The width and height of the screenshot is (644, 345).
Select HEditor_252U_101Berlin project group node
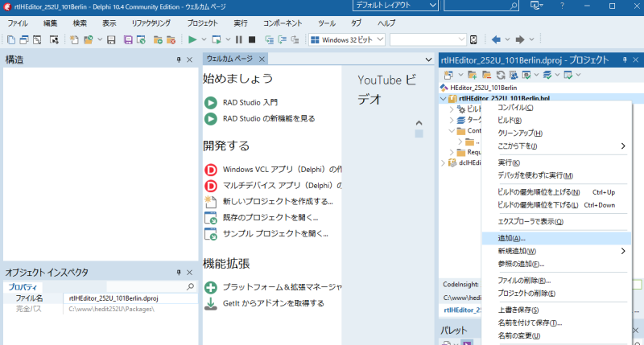484,88
